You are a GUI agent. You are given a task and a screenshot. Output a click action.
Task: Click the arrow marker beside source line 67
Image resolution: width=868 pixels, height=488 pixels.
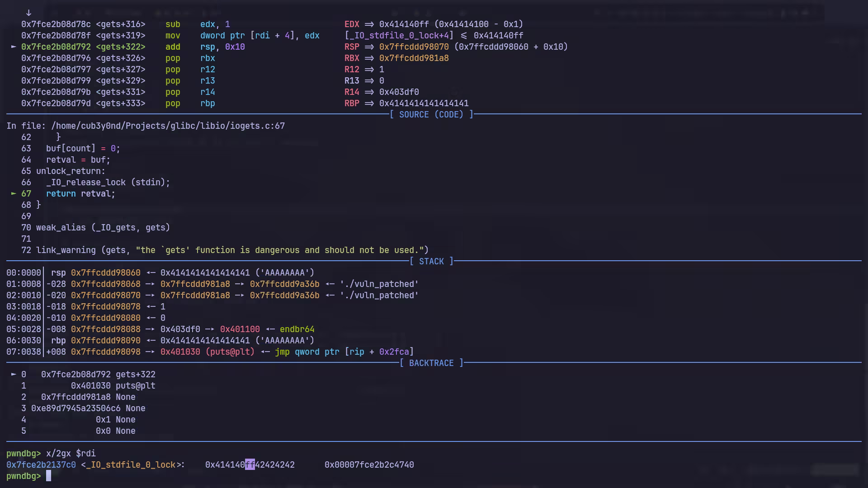tap(14, 193)
